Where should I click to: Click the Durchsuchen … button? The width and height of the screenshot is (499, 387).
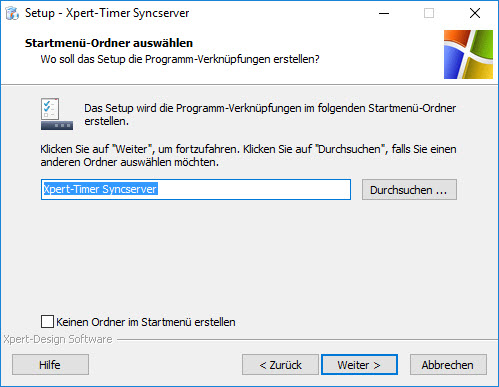click(409, 190)
